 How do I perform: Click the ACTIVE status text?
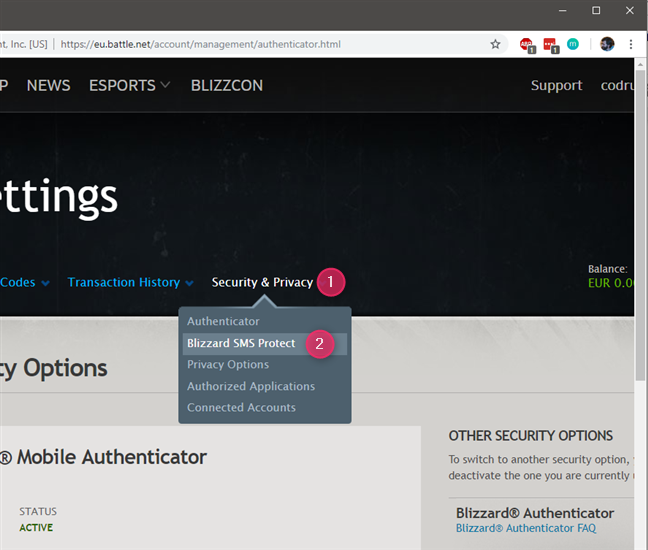[x=36, y=528]
